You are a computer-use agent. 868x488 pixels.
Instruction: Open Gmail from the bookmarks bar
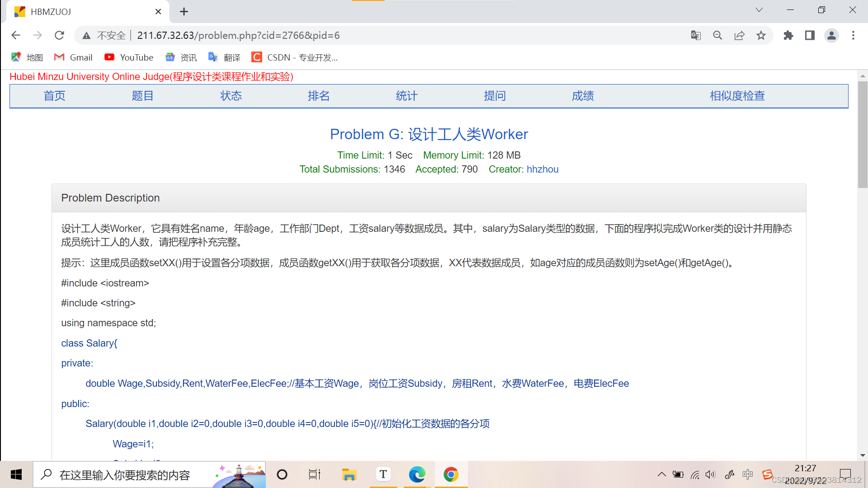73,57
